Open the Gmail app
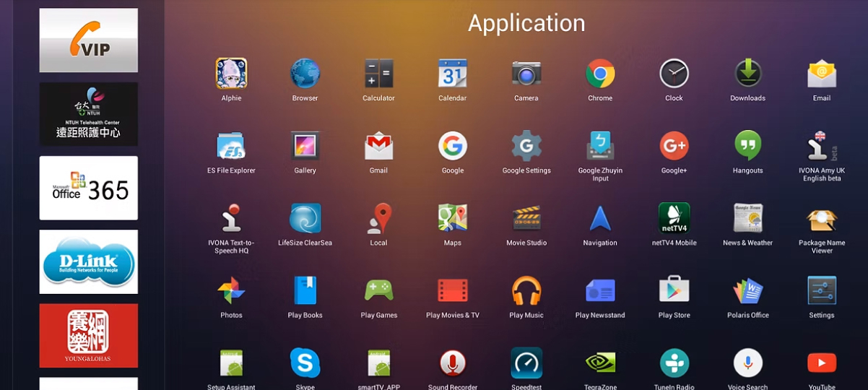This screenshot has width=868, height=390. (378, 146)
